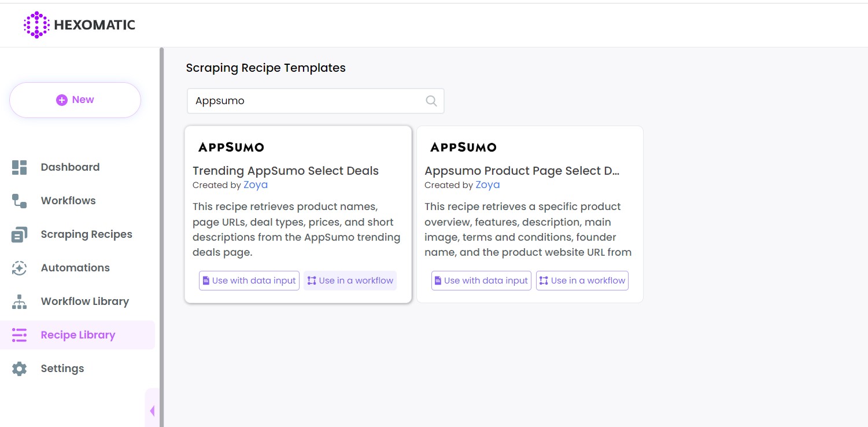This screenshot has width=868, height=427.
Task: Open Zoya's profile from the Product Page card
Action: pos(487,185)
